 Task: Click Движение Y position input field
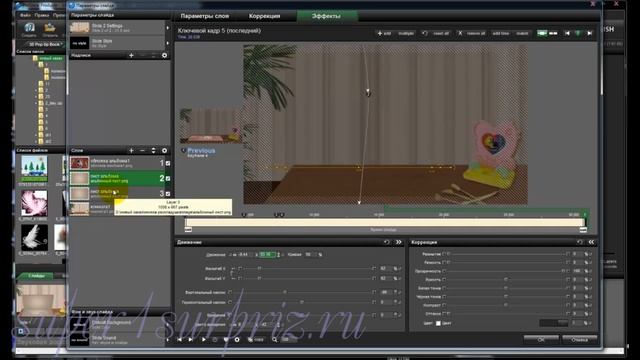click(x=267, y=254)
